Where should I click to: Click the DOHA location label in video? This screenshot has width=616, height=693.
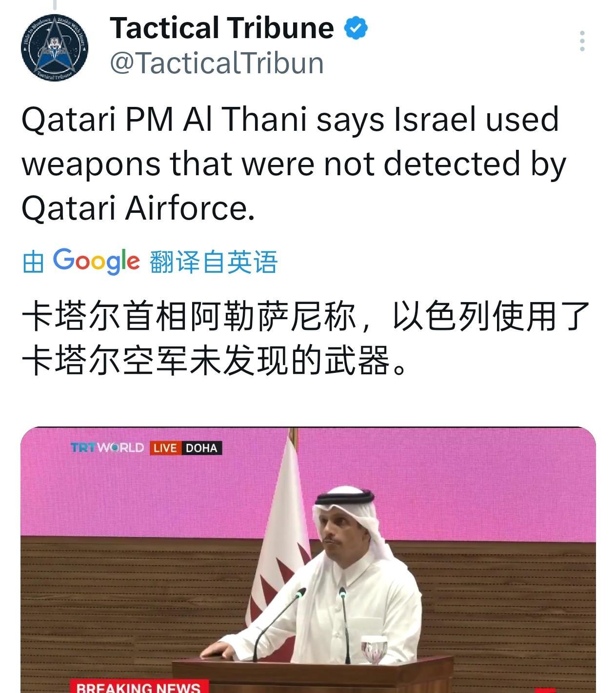click(201, 448)
